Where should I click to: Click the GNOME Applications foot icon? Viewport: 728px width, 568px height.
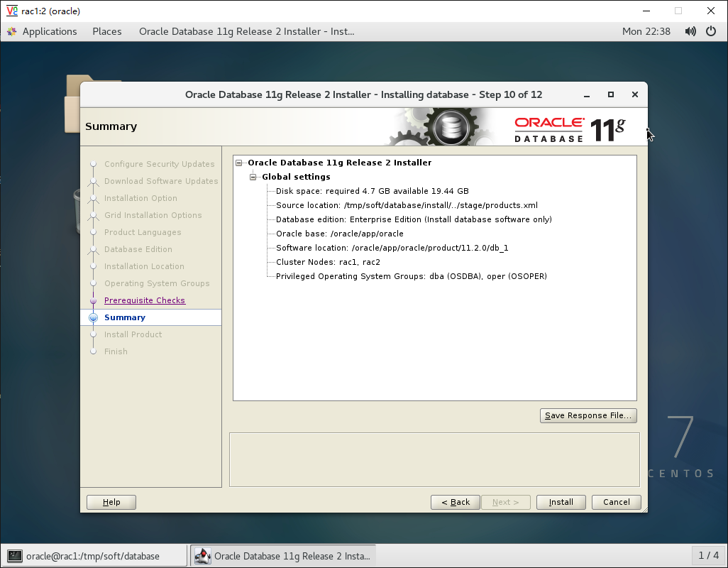coord(12,31)
